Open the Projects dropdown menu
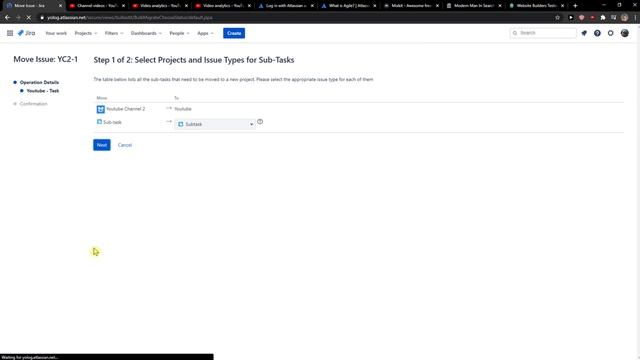Screen dimensions: 640x360 coord(86,33)
